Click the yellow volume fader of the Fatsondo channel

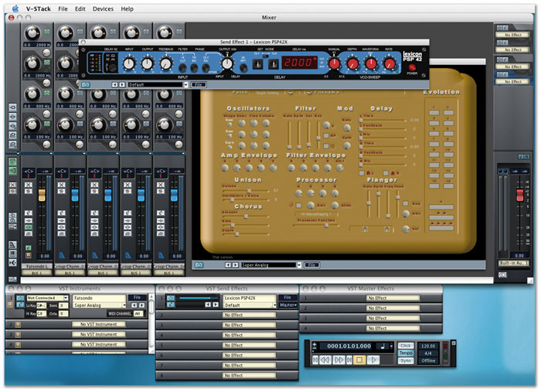[42, 196]
